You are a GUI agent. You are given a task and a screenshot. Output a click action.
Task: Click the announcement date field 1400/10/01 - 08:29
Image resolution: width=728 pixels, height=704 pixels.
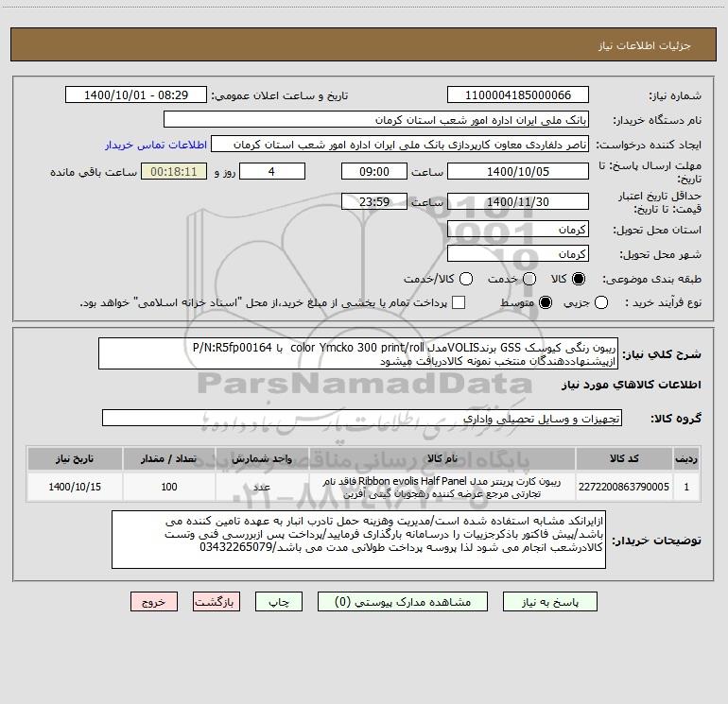136,95
